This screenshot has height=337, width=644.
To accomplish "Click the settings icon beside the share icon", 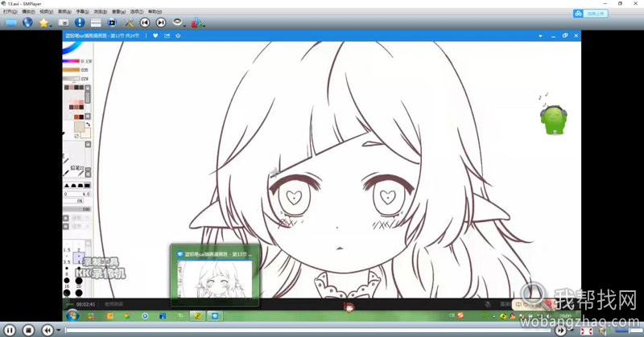I will pos(178,35).
